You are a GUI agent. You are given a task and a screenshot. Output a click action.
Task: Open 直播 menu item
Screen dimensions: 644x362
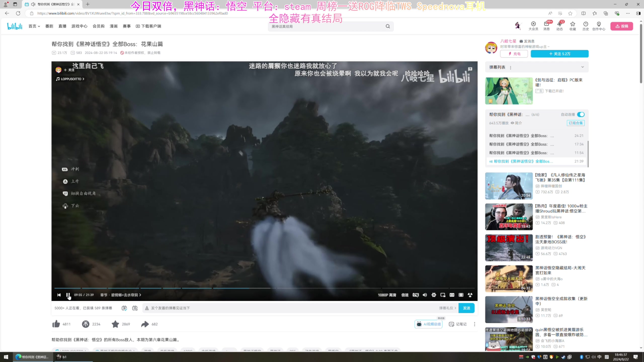(62, 26)
